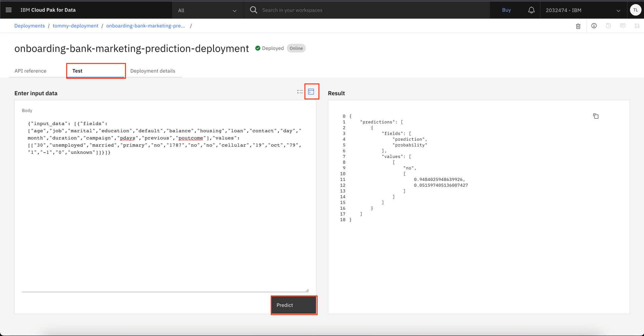Click the deployment name page title
644x336 pixels.
click(131, 48)
